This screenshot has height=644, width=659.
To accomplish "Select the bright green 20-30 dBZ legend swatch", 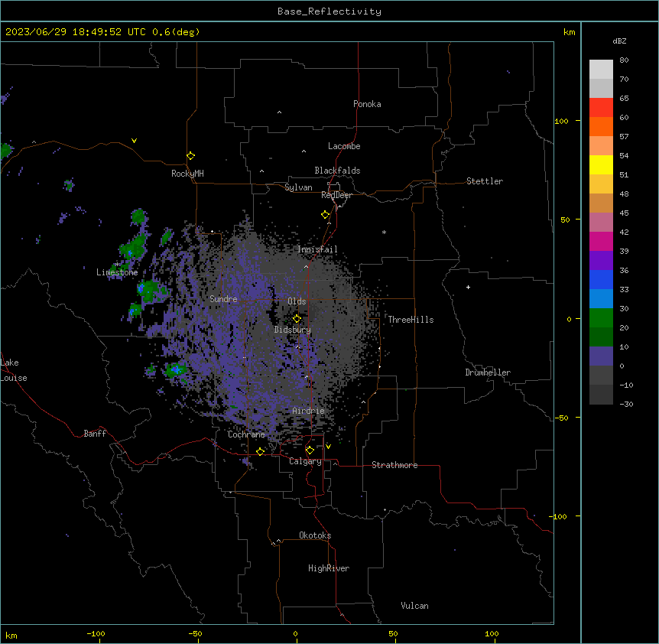I will click(x=601, y=318).
